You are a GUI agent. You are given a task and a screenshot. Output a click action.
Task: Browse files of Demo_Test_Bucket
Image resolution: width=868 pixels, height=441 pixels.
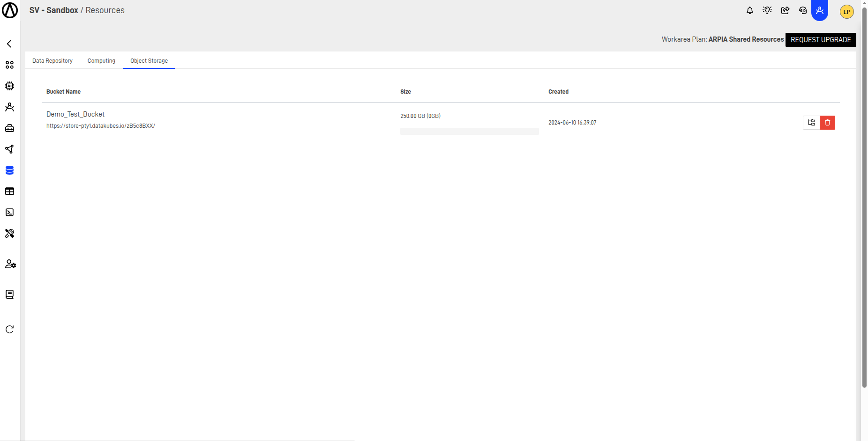coord(811,123)
